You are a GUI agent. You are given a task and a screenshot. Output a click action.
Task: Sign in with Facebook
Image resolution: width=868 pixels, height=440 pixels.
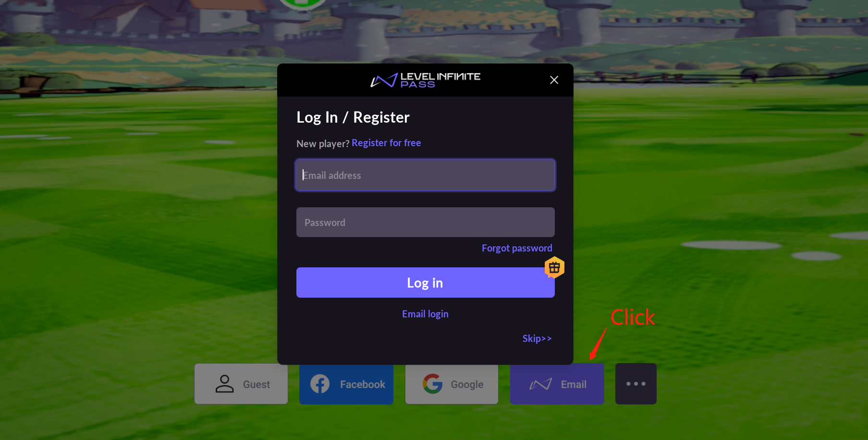[346, 384]
